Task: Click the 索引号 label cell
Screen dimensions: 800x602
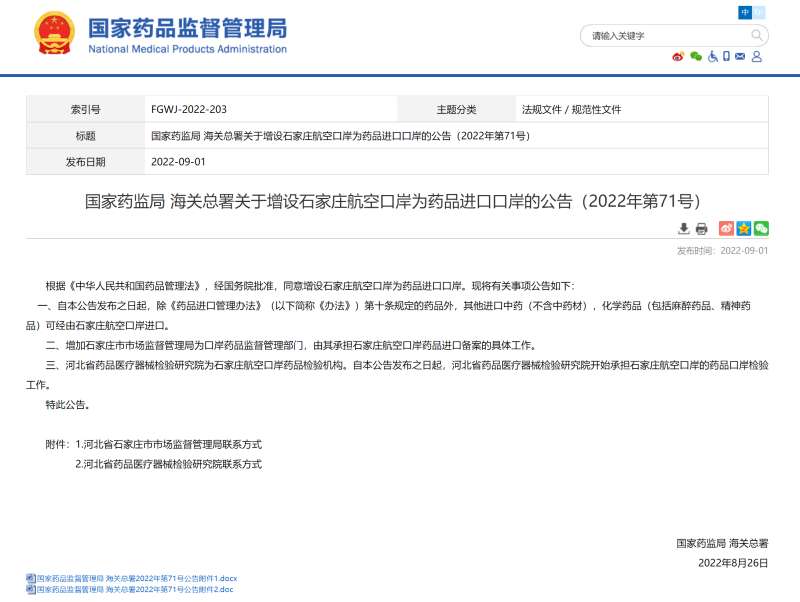Action: [x=86, y=109]
